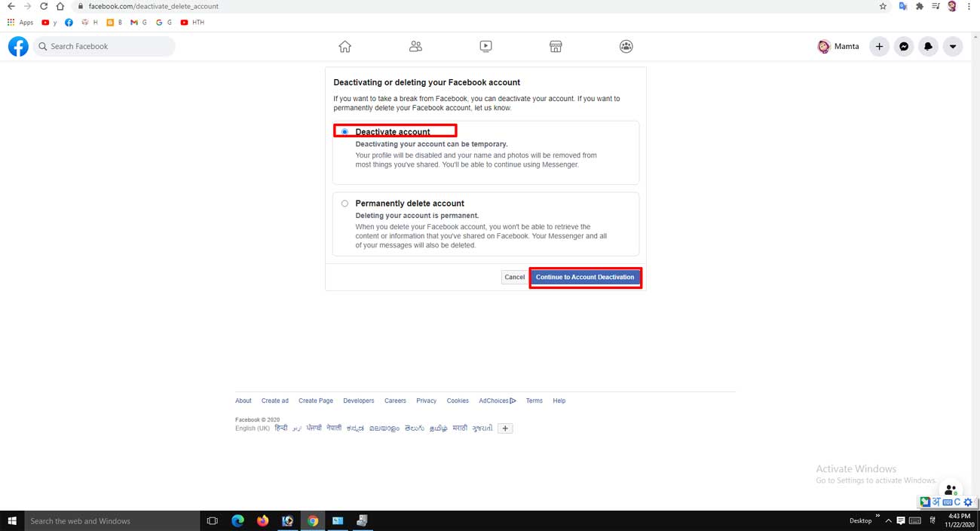
Task: Open Chrome taskbar icon
Action: click(x=312, y=520)
